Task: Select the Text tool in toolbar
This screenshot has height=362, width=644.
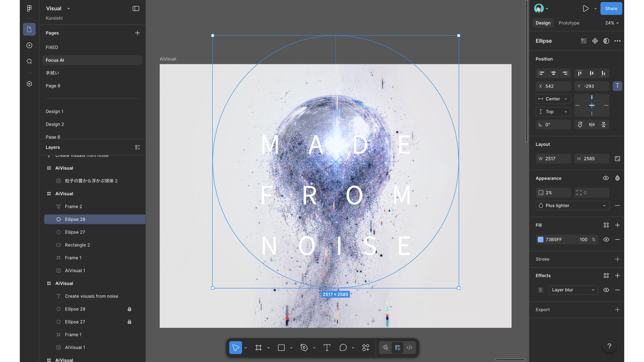Action: coord(327,348)
